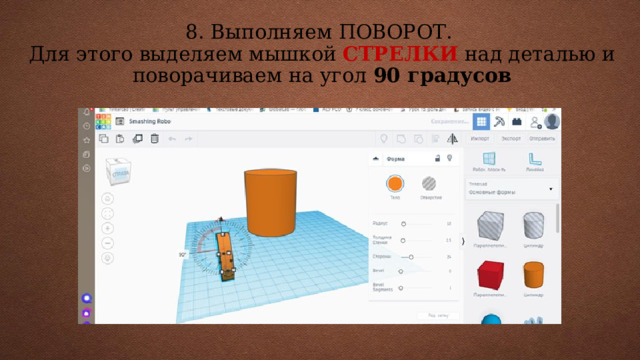
Task: Click the Zoom in plus button
Action: pyautogui.click(x=107, y=229)
